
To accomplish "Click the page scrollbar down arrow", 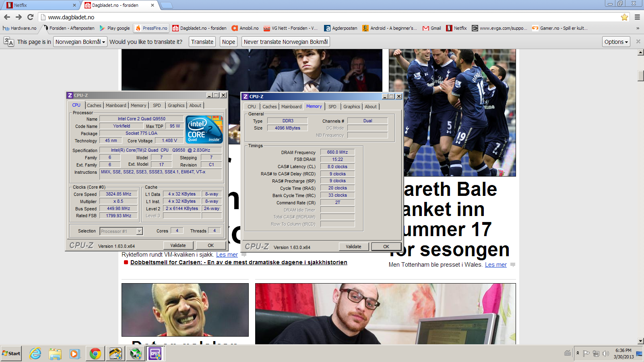I will (640, 341).
